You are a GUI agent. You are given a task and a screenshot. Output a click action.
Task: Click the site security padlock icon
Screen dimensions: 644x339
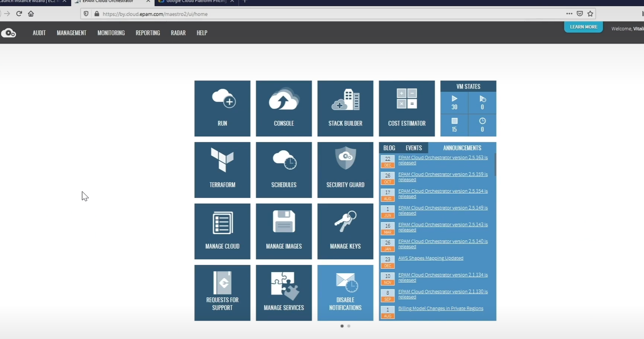[x=97, y=14]
